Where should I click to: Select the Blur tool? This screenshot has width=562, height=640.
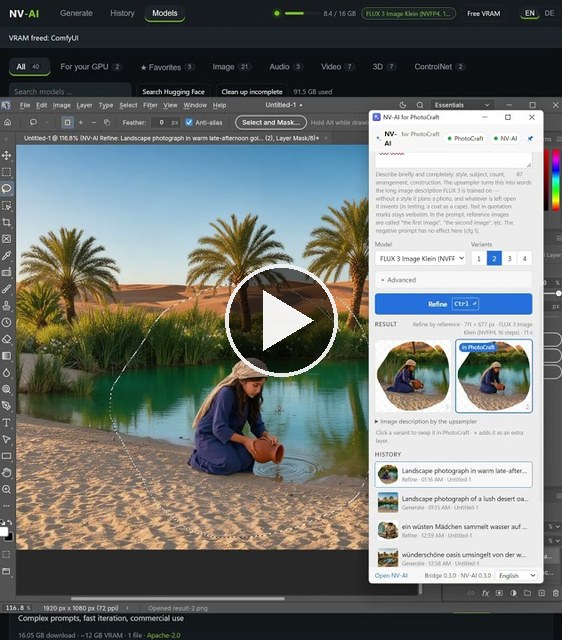[7, 373]
